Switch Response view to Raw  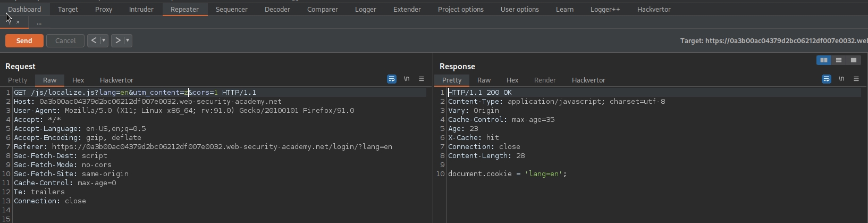[x=484, y=80]
